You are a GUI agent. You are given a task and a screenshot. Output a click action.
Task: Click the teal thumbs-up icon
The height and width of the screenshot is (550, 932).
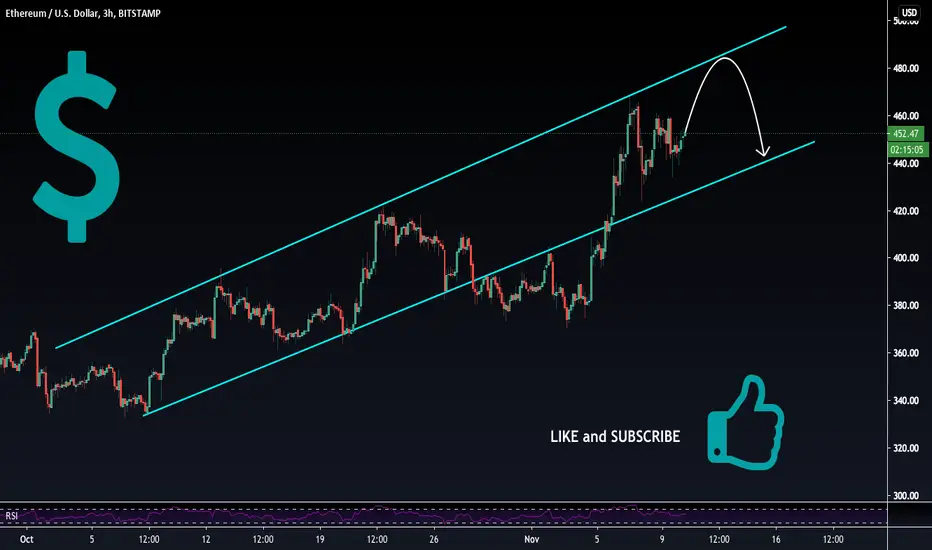click(x=745, y=422)
